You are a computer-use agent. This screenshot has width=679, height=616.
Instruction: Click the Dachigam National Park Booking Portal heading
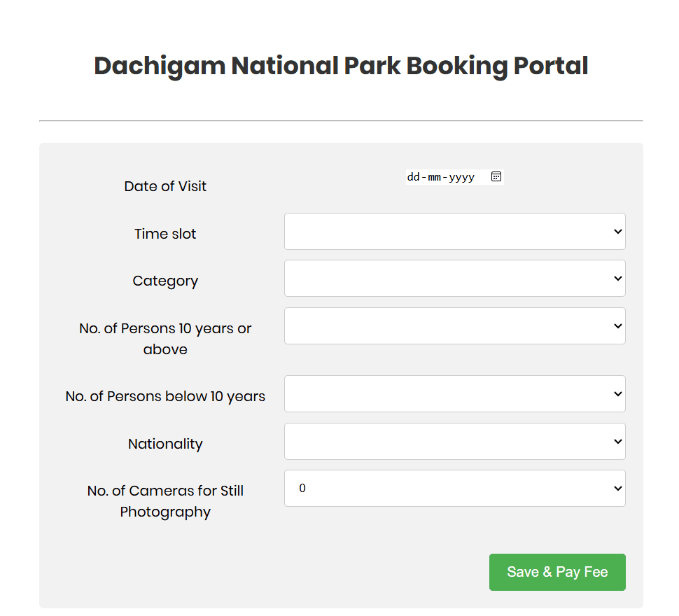pos(341,66)
